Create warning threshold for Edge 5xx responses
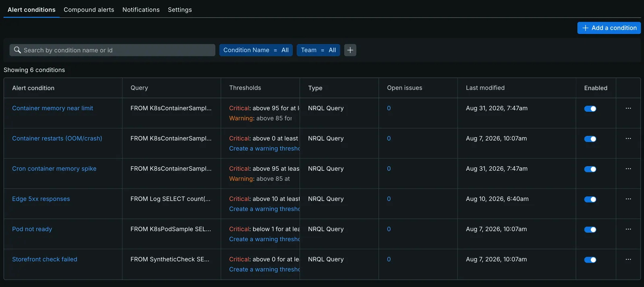Screen dimensions: 644x287 pyautogui.click(x=264, y=209)
